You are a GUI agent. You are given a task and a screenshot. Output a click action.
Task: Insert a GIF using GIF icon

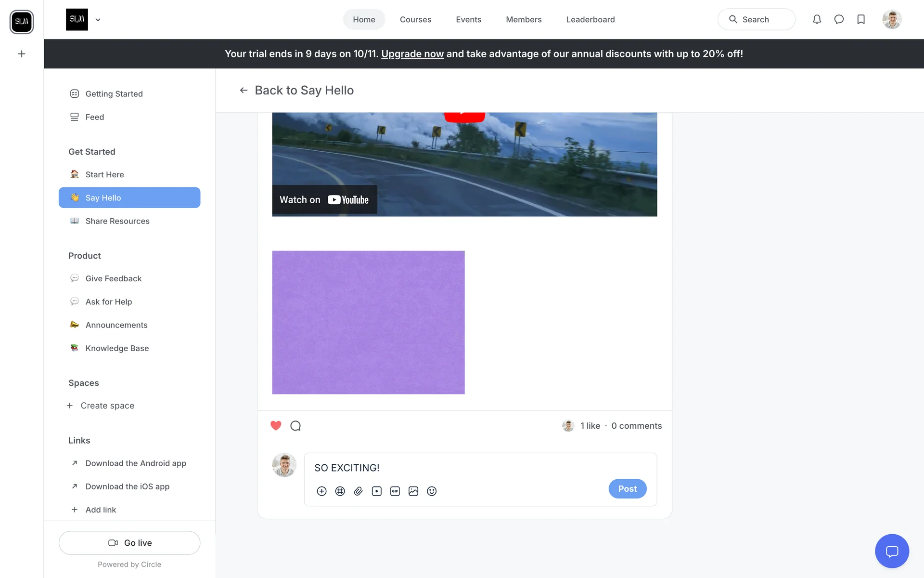point(395,491)
